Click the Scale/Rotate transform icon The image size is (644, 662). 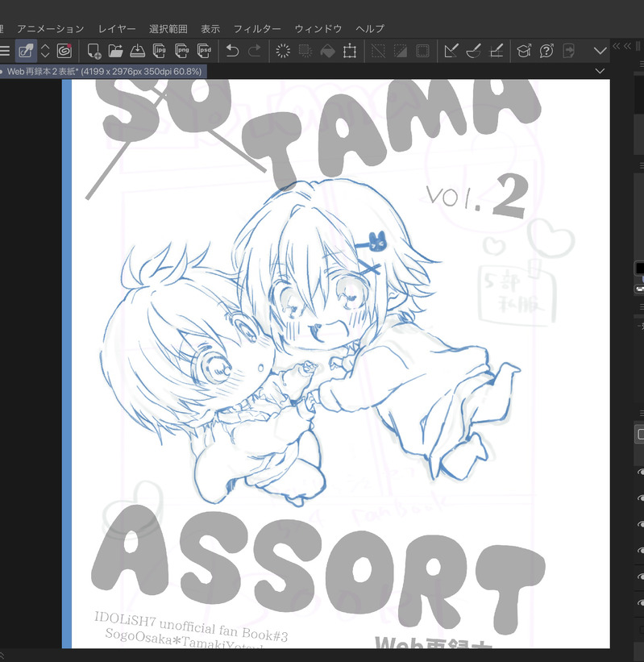350,51
